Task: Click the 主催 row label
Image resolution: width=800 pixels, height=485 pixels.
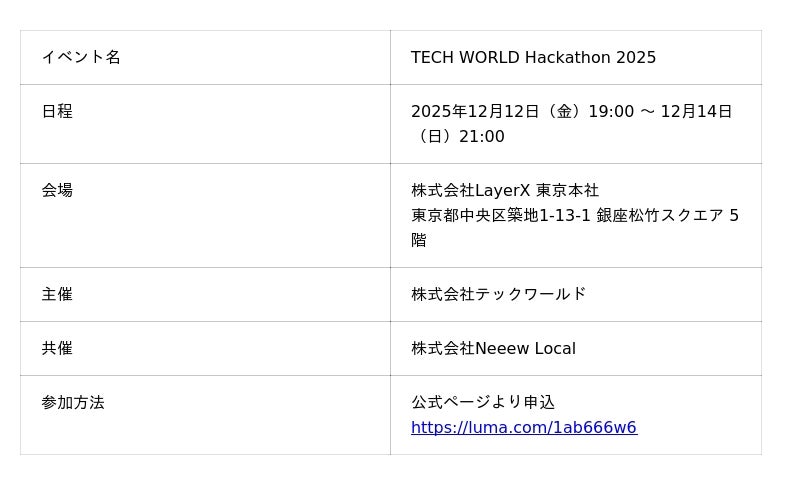Action: (57, 295)
